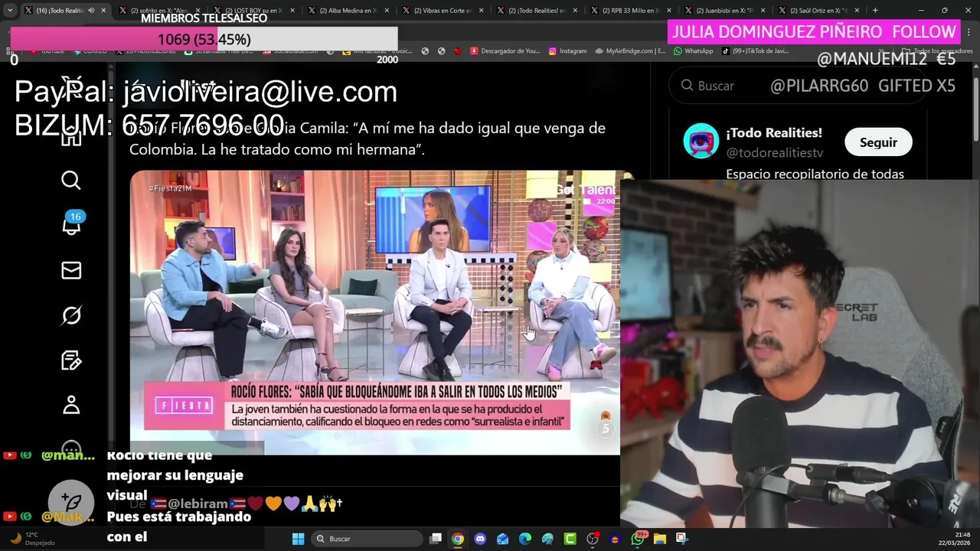Image resolution: width=980 pixels, height=551 pixels.
Task: Open Grok from the X sidebar
Action: (x=71, y=315)
